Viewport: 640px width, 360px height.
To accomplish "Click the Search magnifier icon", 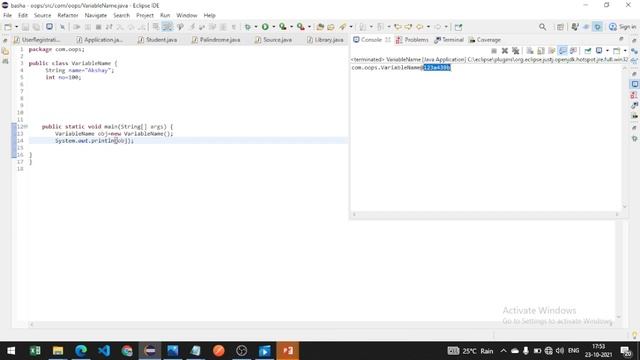I will (542, 27).
